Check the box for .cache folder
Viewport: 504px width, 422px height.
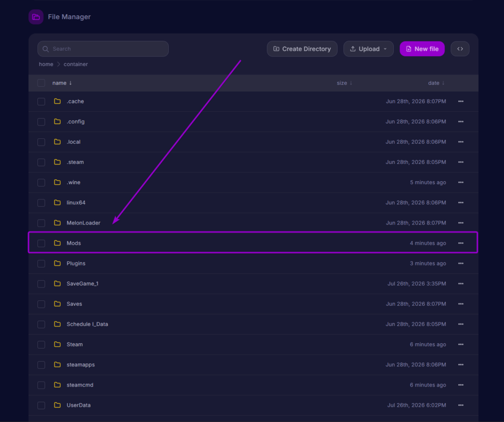(x=41, y=101)
